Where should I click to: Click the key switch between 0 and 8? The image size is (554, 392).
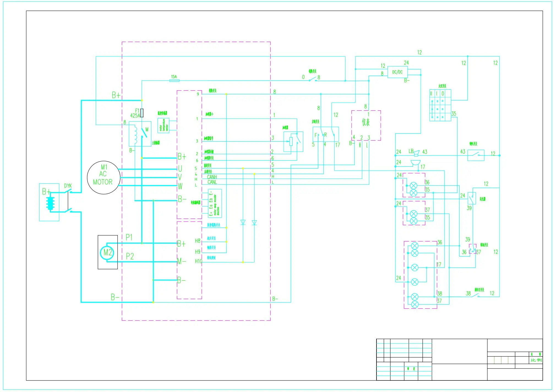click(312, 79)
